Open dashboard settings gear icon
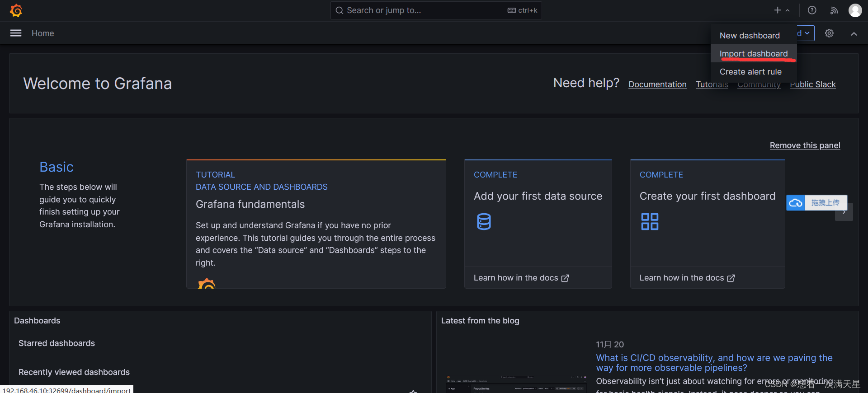Screen dimensions: 868x393 pyautogui.click(x=829, y=33)
